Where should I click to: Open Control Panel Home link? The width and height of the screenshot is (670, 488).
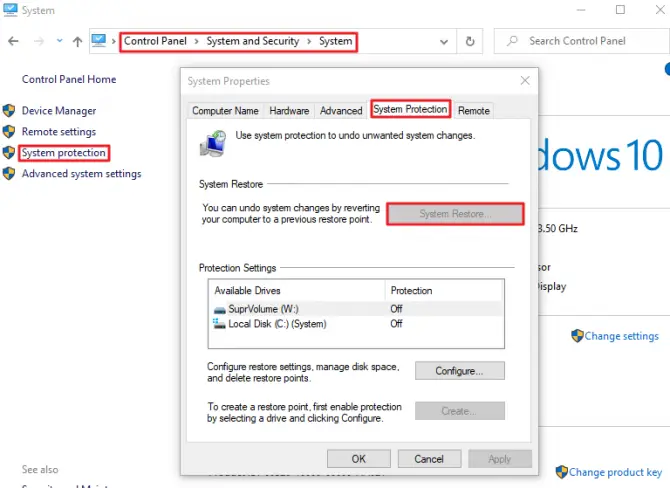pos(69,79)
